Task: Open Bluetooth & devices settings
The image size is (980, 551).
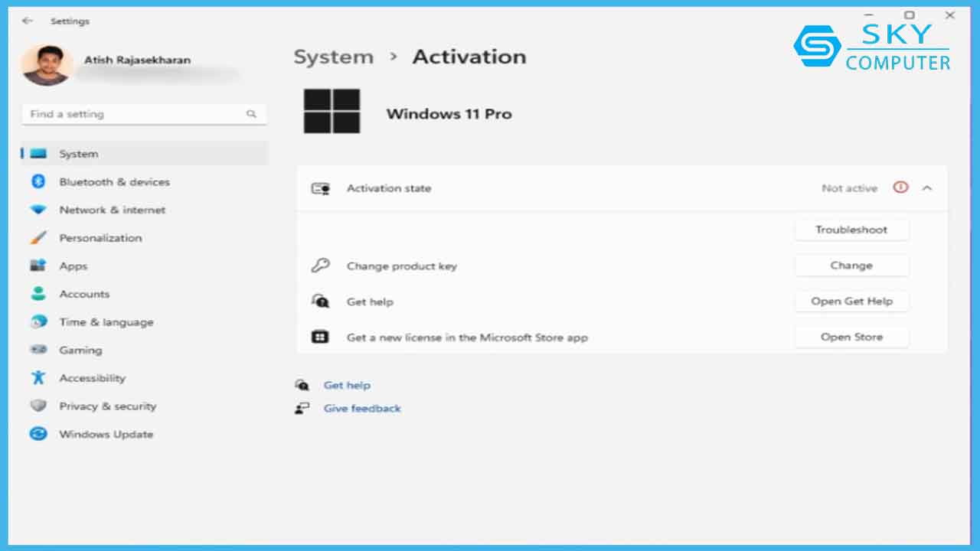Action: click(x=144, y=182)
